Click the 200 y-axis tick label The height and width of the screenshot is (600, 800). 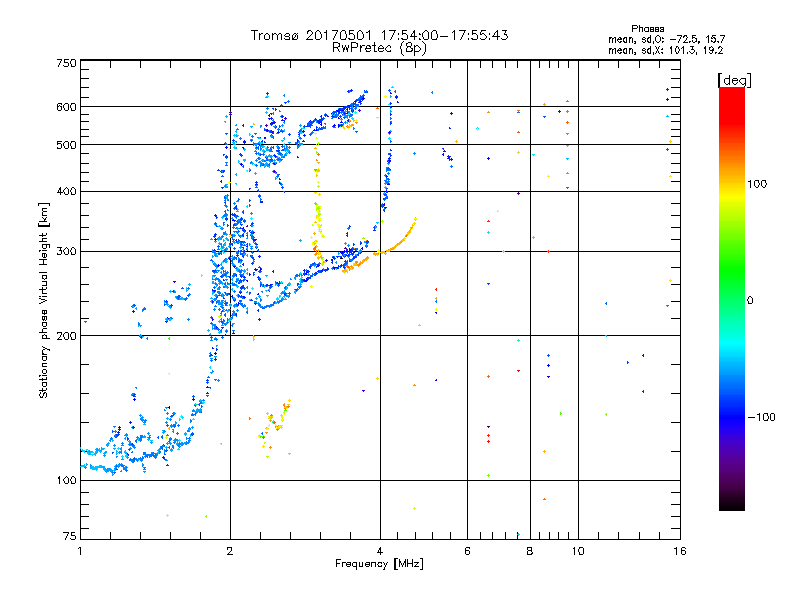66,336
